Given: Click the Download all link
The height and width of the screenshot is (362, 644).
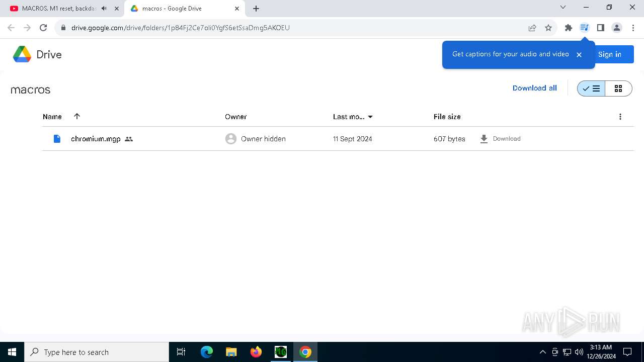Looking at the screenshot, I should coord(534,88).
